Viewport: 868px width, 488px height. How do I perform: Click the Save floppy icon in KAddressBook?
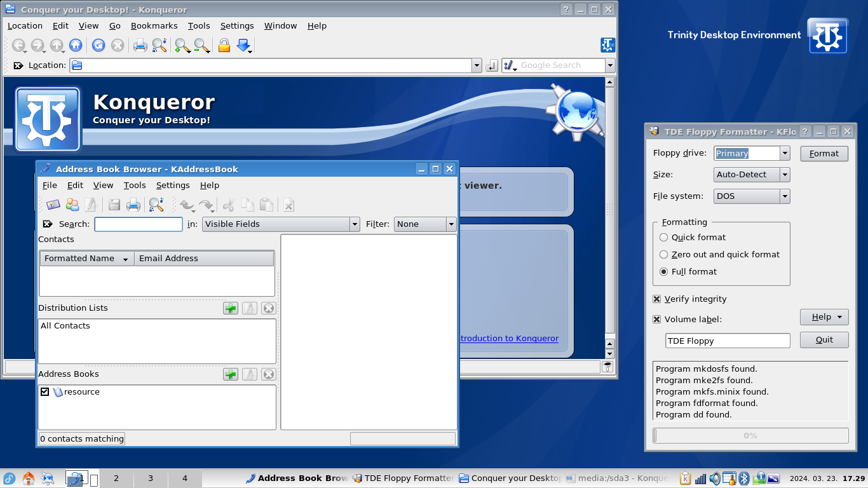coord(114,205)
